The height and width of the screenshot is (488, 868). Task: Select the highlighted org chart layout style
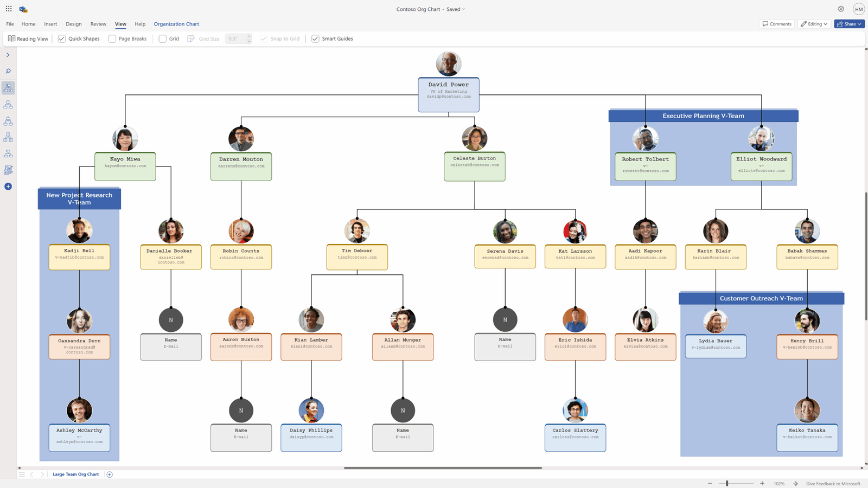(8, 88)
